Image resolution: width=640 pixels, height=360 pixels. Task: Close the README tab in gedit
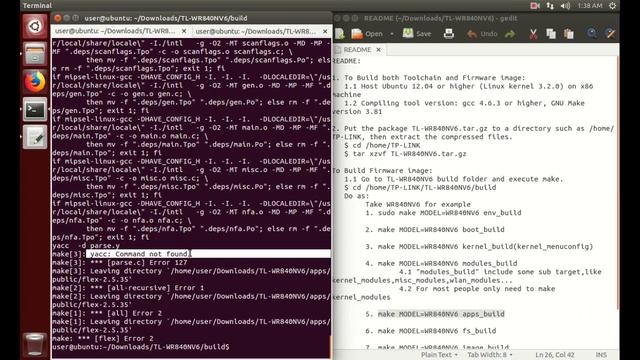coord(378,49)
